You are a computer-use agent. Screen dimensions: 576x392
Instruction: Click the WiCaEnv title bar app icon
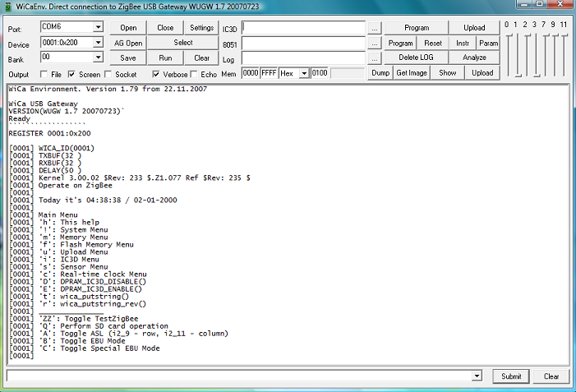click(x=8, y=7)
